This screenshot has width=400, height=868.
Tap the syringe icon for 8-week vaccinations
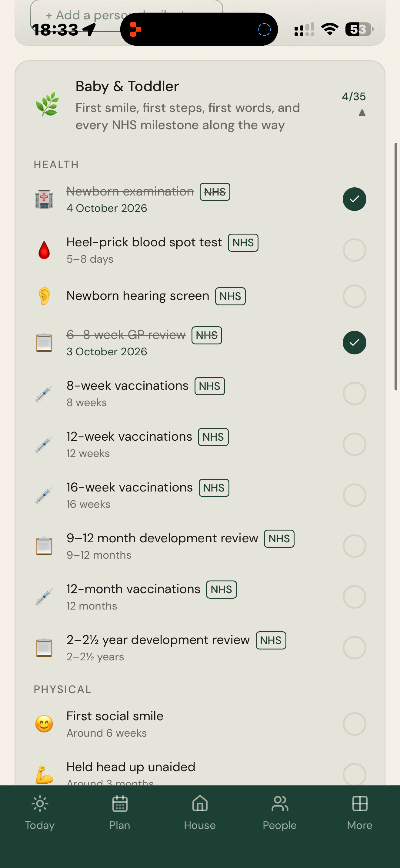pyautogui.click(x=44, y=393)
